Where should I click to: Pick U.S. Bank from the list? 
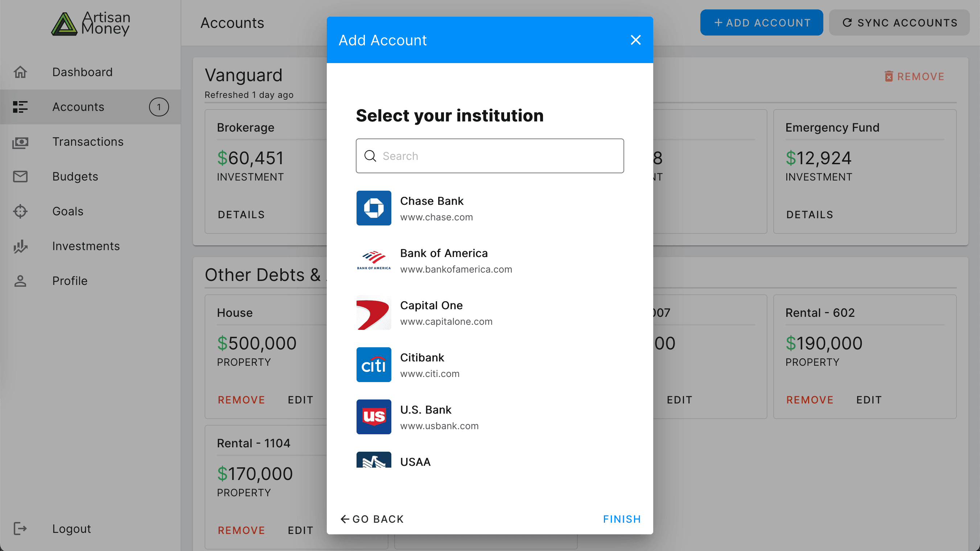[490, 417]
